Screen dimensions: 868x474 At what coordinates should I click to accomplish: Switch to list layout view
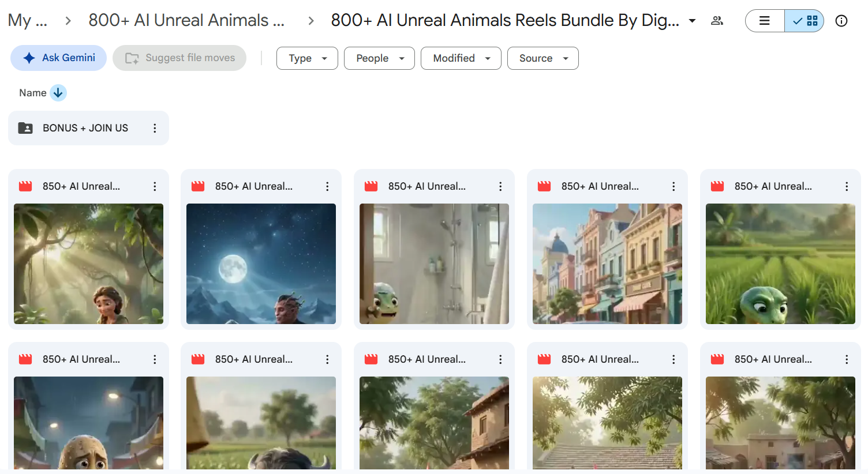(x=765, y=21)
